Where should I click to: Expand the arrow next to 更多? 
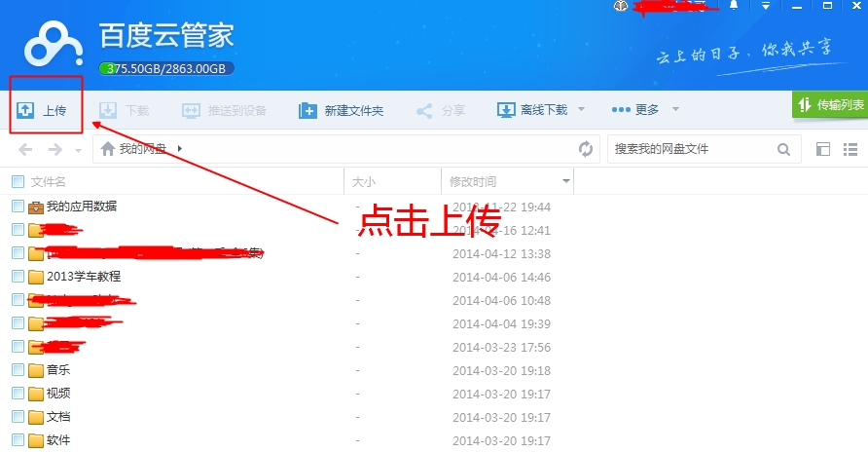[x=675, y=109]
